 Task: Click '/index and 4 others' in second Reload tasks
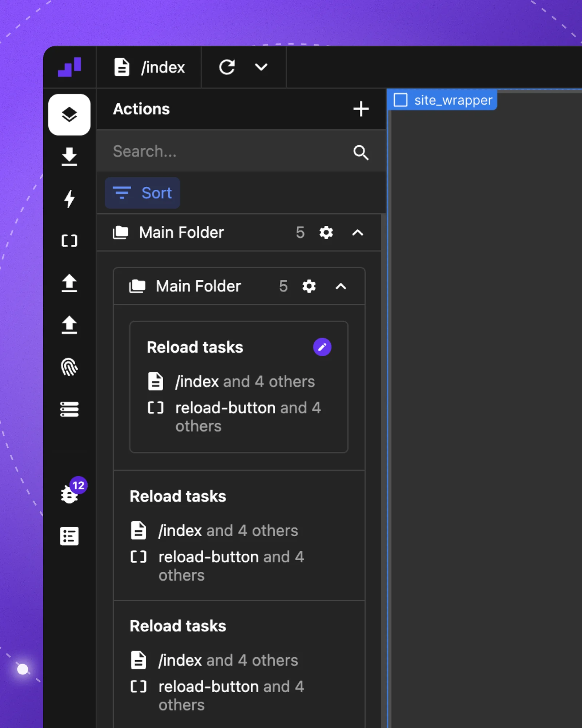(x=228, y=531)
